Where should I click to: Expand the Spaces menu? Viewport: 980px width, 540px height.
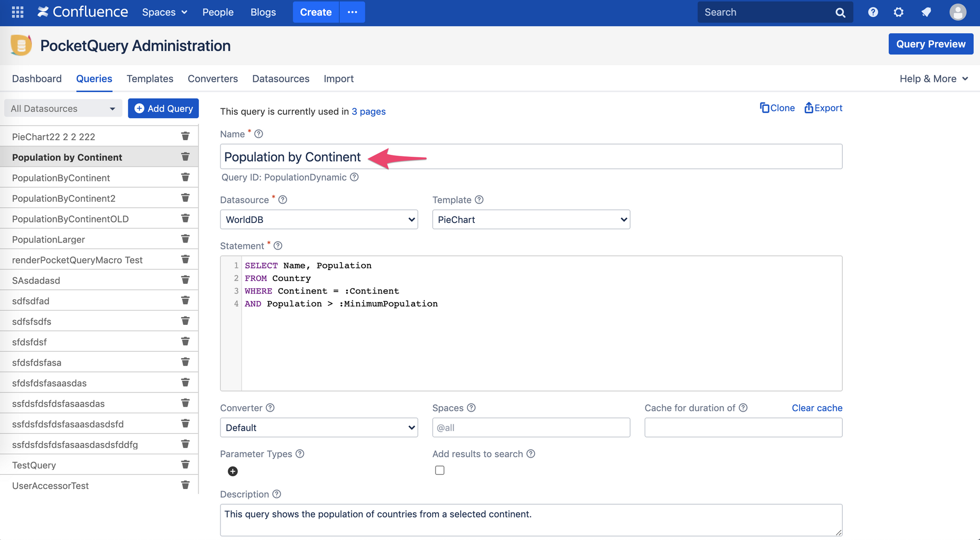[165, 12]
